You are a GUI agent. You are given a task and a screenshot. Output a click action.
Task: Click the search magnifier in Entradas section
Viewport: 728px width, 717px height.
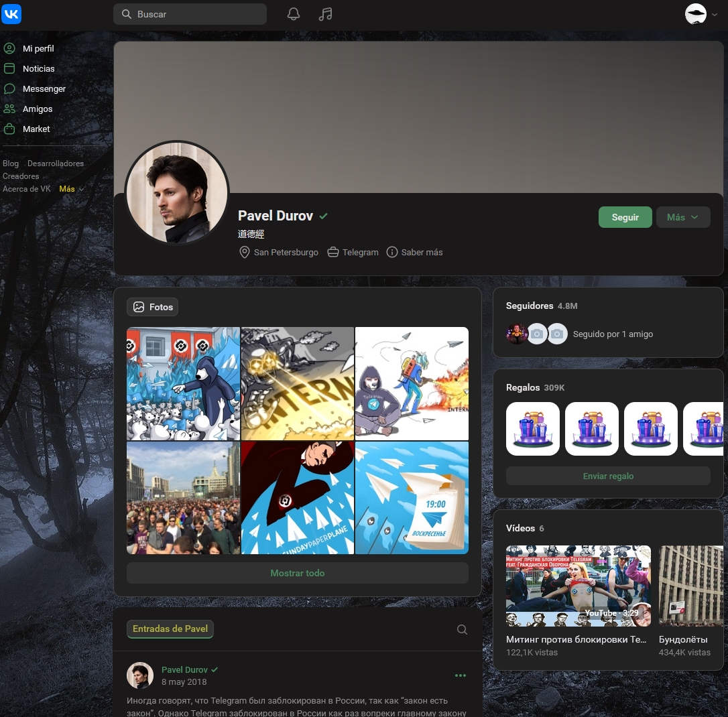(x=462, y=629)
